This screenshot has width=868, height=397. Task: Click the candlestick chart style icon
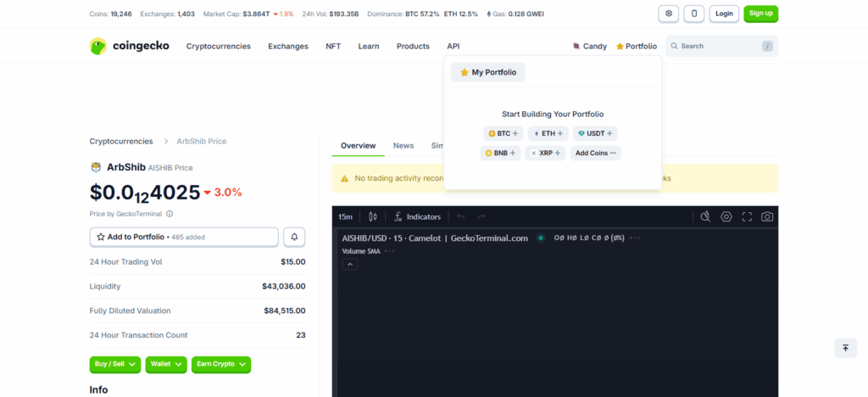click(x=373, y=217)
